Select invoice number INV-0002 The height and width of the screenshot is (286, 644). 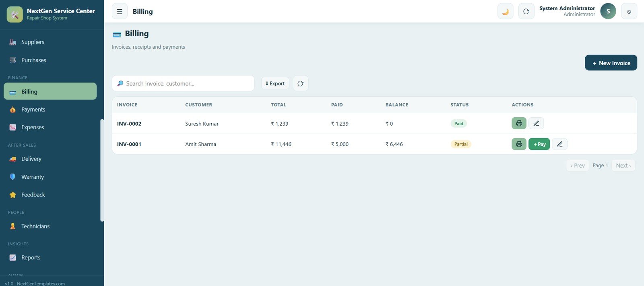coord(129,124)
